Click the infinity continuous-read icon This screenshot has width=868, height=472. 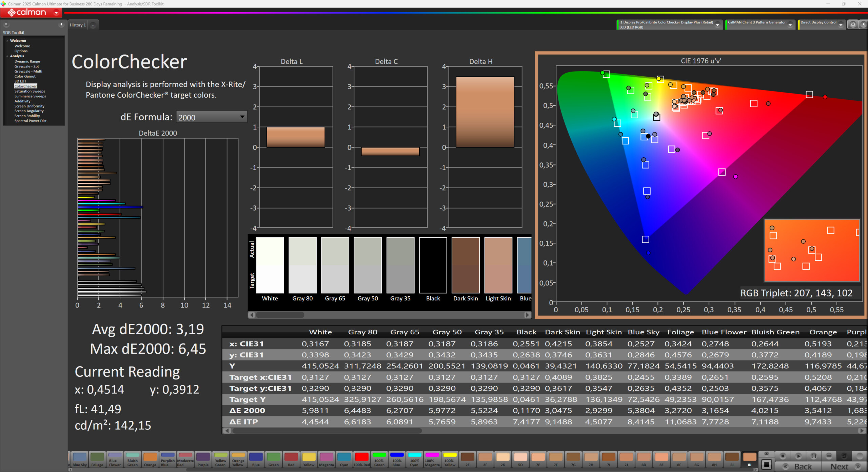click(829, 456)
